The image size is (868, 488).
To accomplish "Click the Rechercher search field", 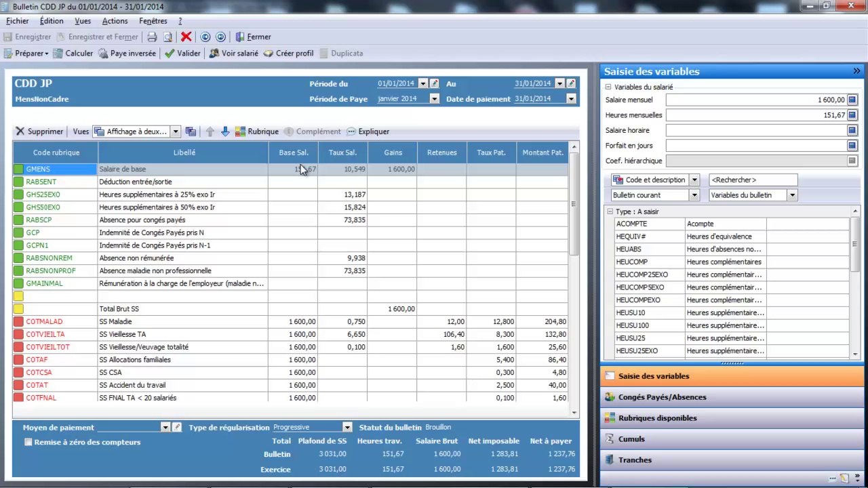I will coord(753,180).
